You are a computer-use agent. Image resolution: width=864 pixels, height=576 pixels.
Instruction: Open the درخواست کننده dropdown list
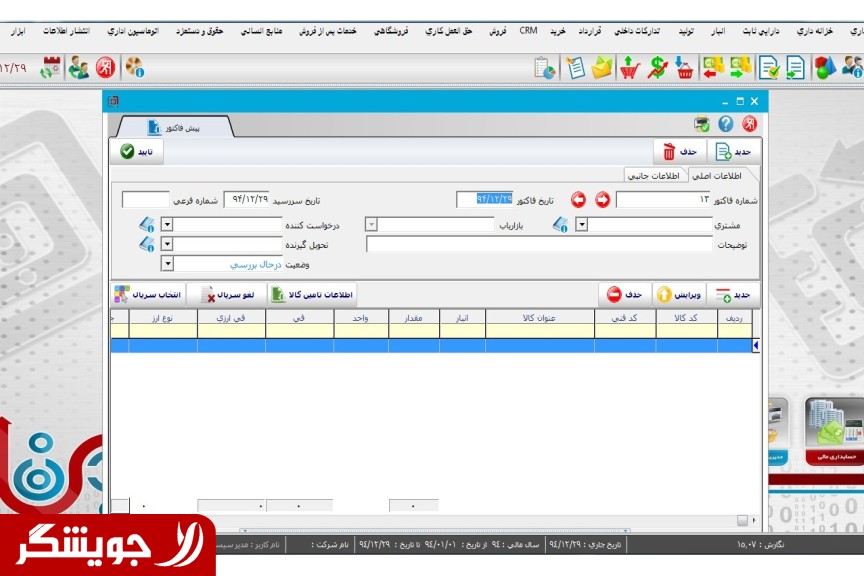[167, 225]
